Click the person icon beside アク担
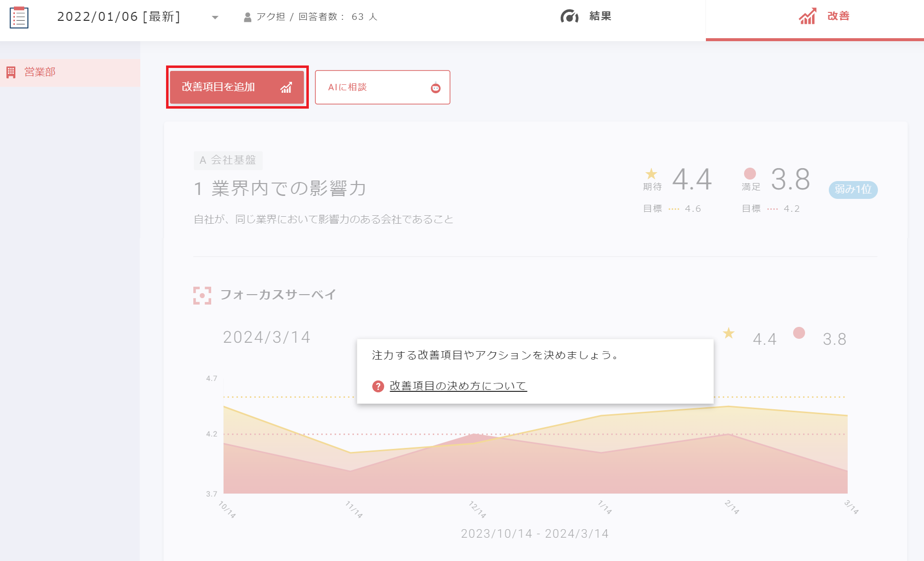The width and height of the screenshot is (924, 561). pos(247,16)
